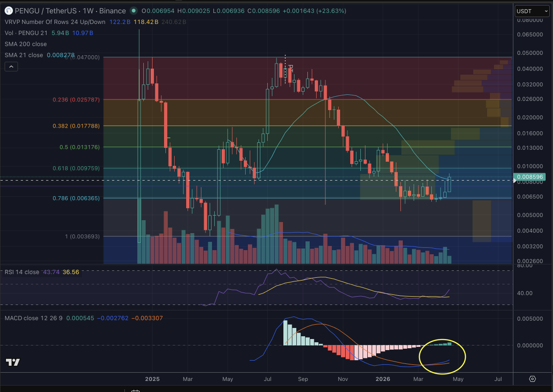This screenshot has height=392, width=553.
Task: Click the 0.382 (0.017788) Fibonacci level label
Action: 76,126
